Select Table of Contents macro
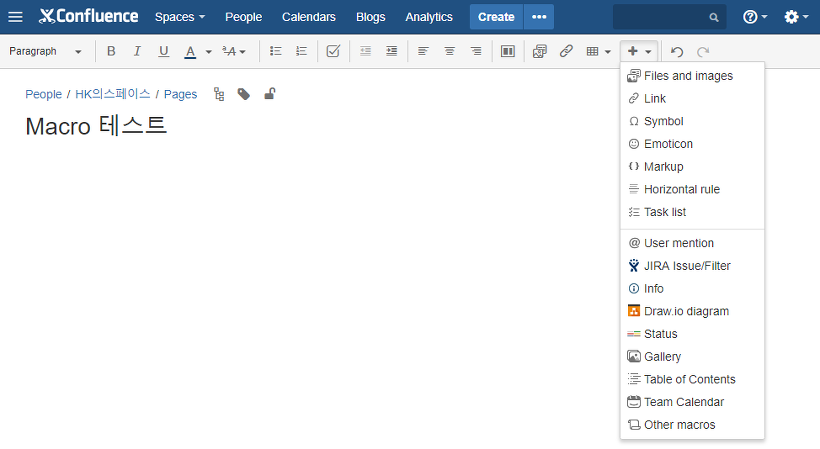820x449 pixels. coord(692,379)
